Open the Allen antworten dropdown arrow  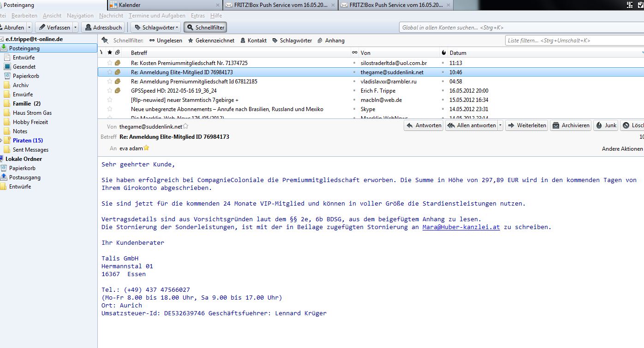pyautogui.click(x=500, y=125)
